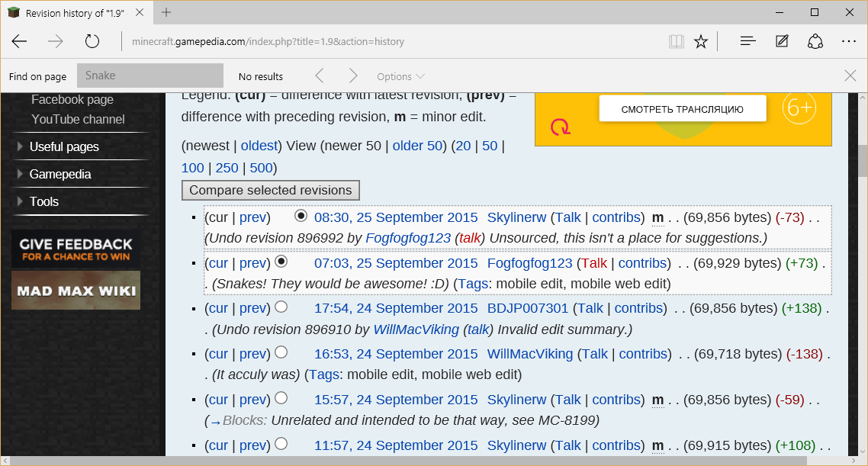Open a new browser tab
Viewport: 868px width, 466px height.
(166, 13)
